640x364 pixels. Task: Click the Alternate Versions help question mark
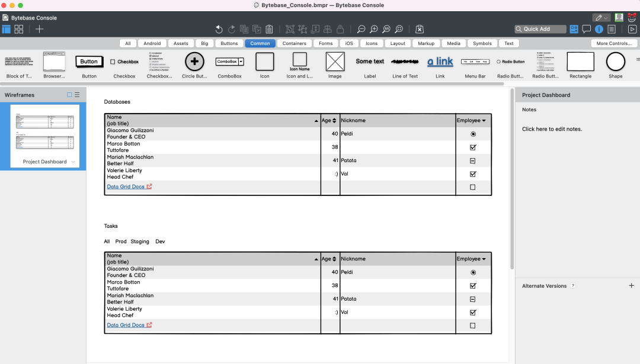(573, 286)
